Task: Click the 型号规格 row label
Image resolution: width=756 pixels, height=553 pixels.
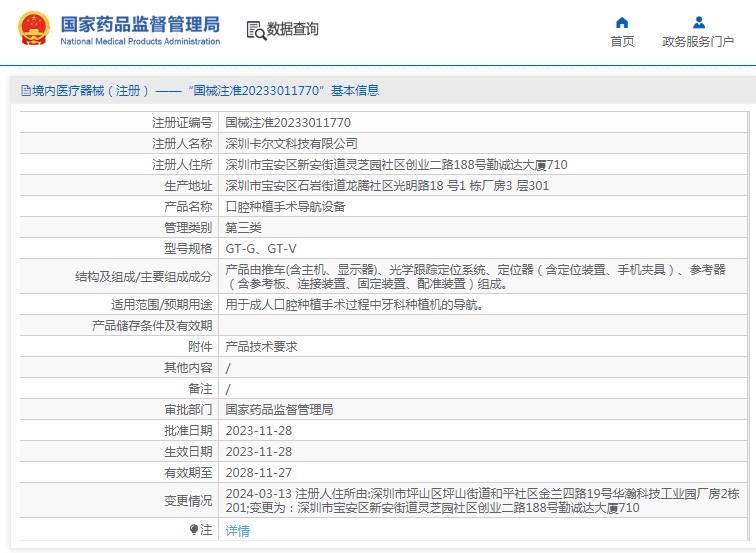Action: [188, 249]
